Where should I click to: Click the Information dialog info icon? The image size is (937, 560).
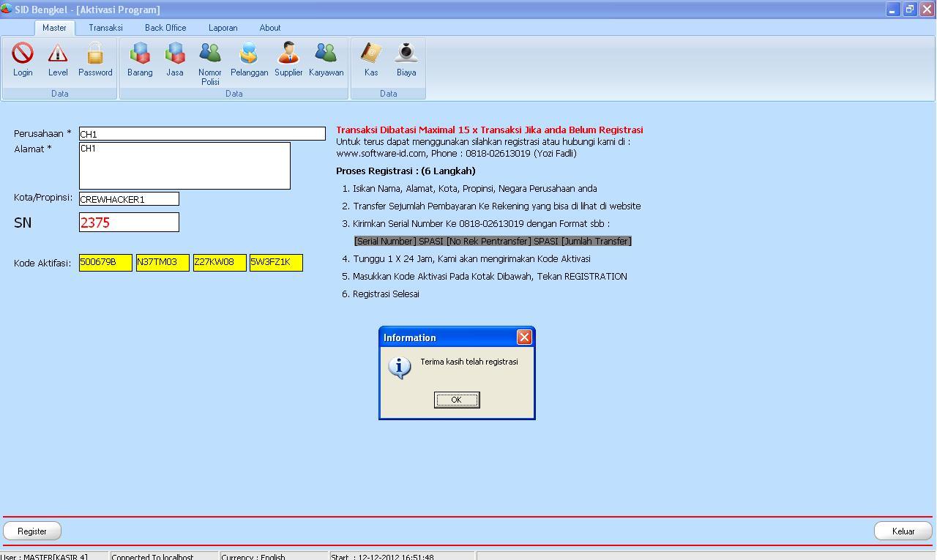coord(399,367)
